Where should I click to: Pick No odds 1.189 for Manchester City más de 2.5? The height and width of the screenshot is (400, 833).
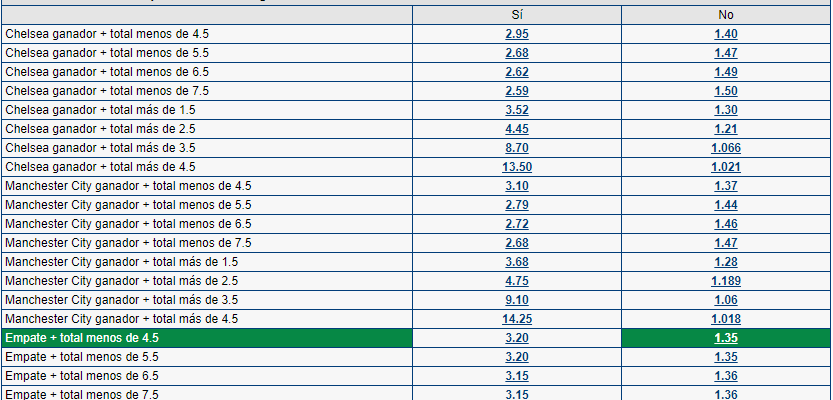726,281
